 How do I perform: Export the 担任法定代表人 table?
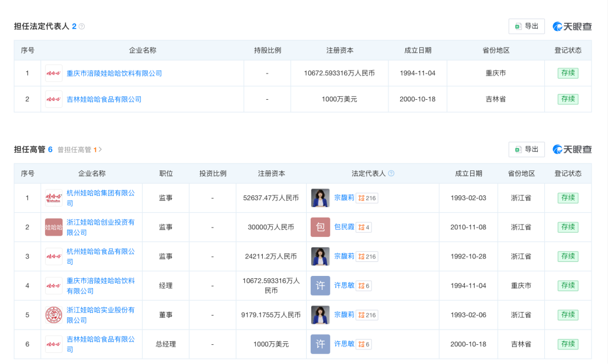(527, 26)
